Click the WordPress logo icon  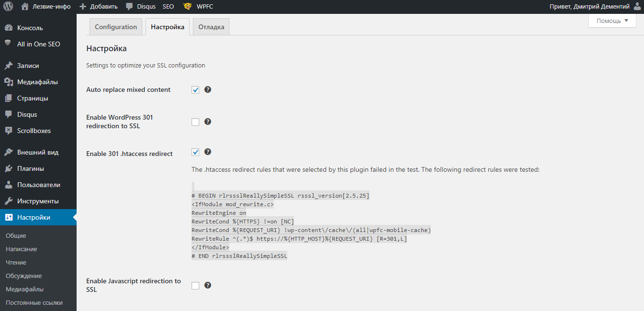coord(8,7)
